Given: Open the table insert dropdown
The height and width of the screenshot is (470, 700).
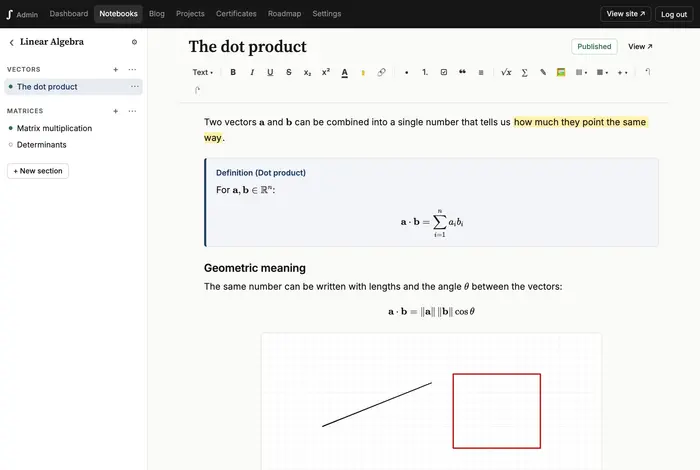Looking at the screenshot, I should (x=581, y=72).
